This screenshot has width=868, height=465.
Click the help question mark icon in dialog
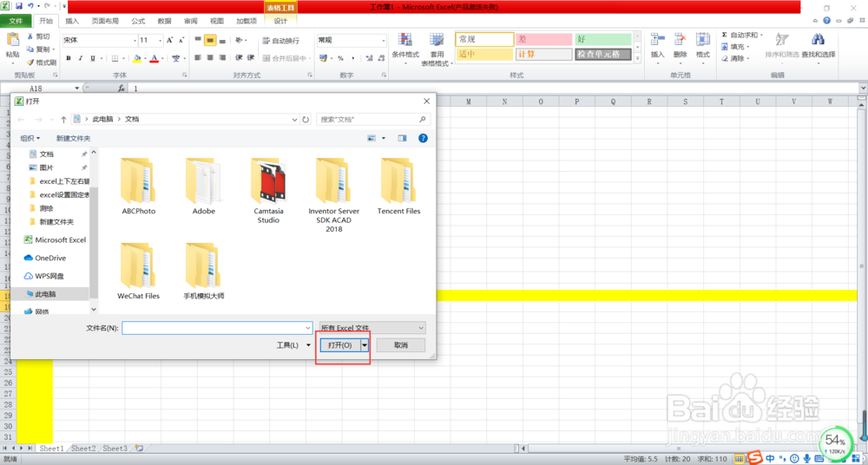pyautogui.click(x=423, y=139)
